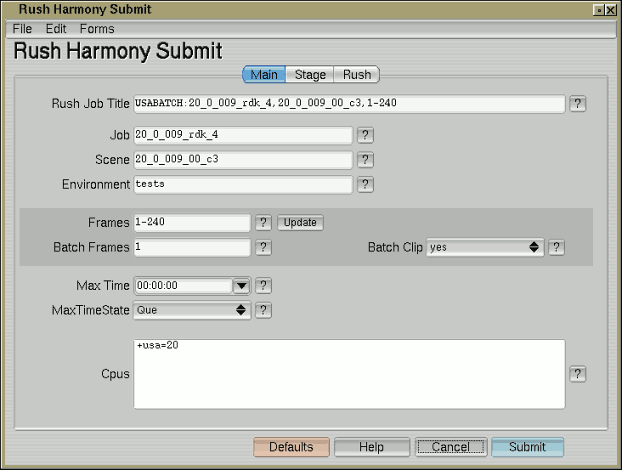Focus the Cpus text area

(349, 374)
